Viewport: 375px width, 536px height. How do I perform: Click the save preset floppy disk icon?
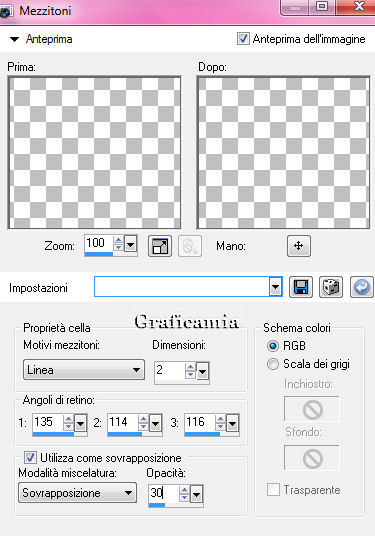[x=301, y=287]
